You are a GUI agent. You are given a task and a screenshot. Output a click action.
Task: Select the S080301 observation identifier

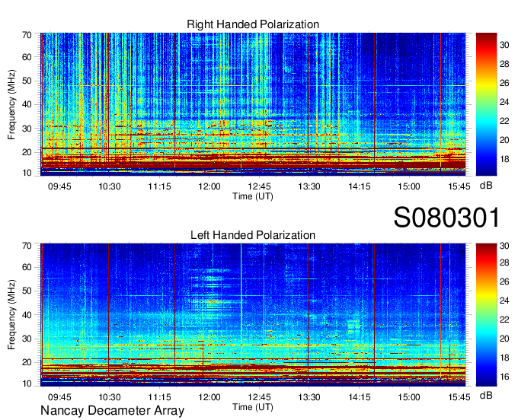[446, 218]
